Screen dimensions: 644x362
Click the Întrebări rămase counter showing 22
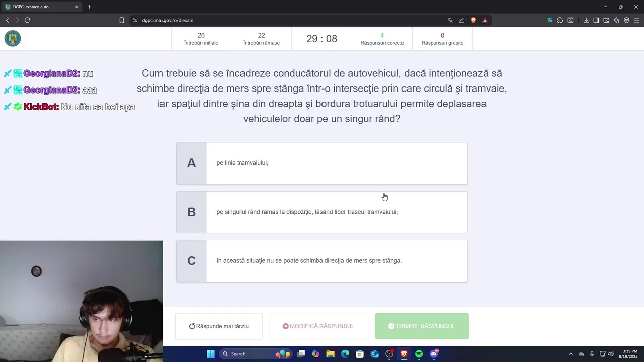point(261,39)
